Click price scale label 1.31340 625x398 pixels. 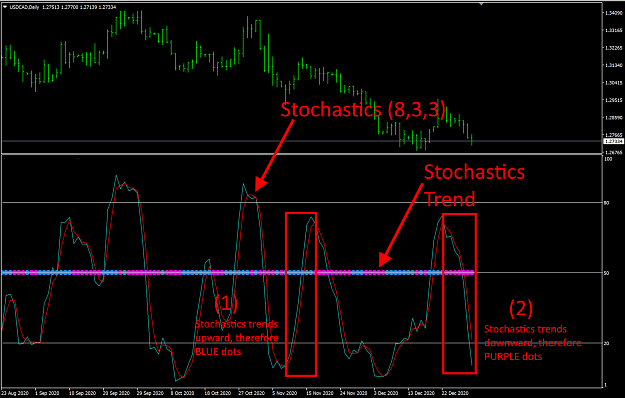[614, 65]
